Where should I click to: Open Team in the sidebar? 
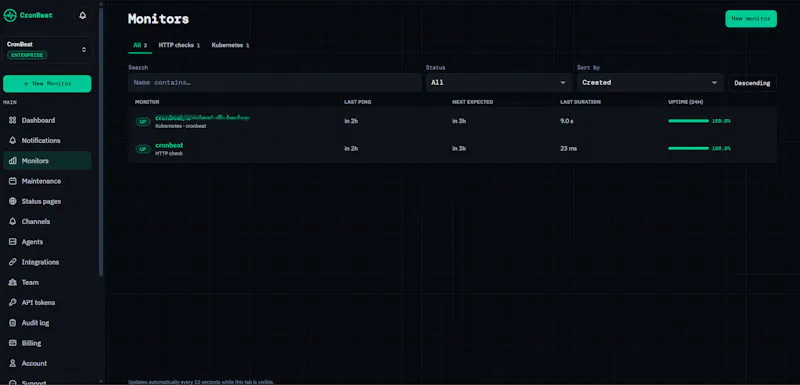[x=47, y=282]
